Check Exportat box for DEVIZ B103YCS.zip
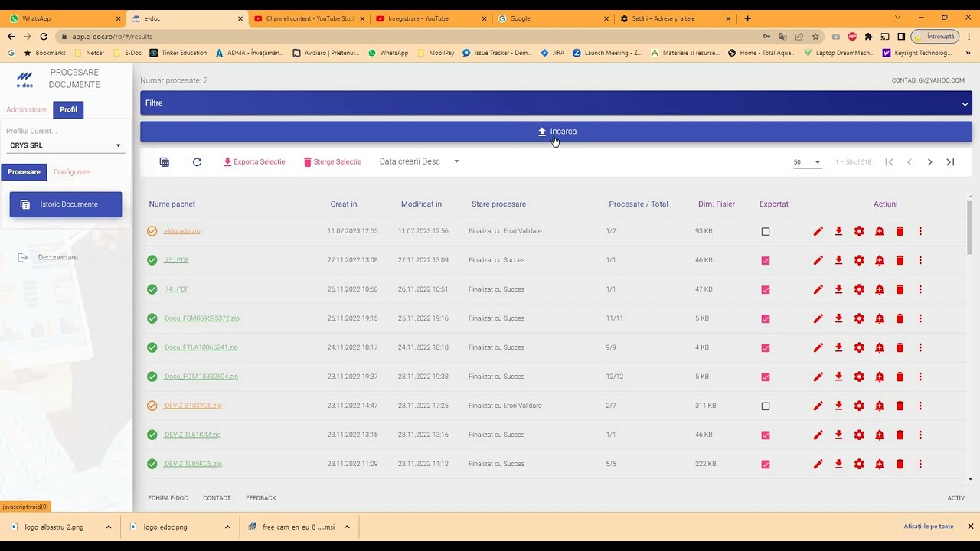The image size is (980, 551). 766,406
